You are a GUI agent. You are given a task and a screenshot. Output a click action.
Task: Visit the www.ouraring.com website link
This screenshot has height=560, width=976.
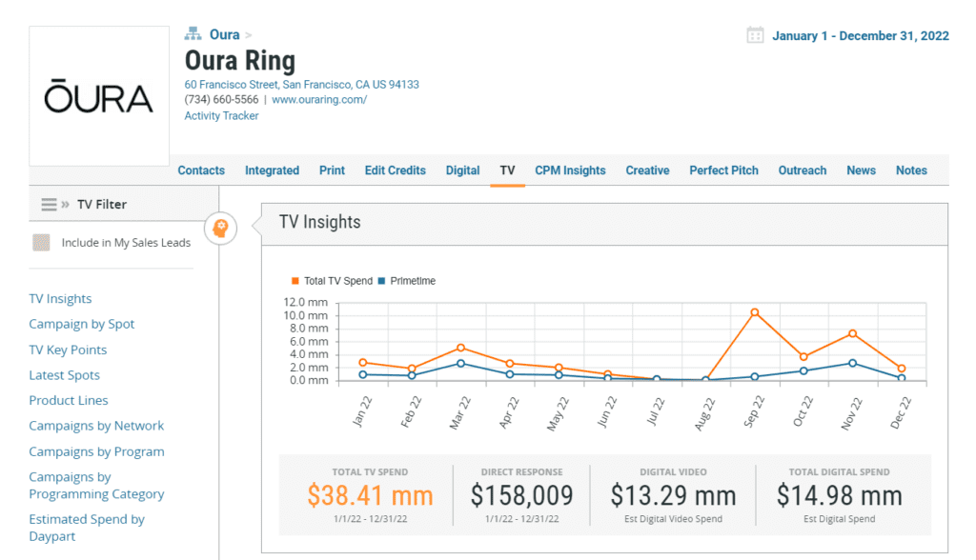coord(319,100)
